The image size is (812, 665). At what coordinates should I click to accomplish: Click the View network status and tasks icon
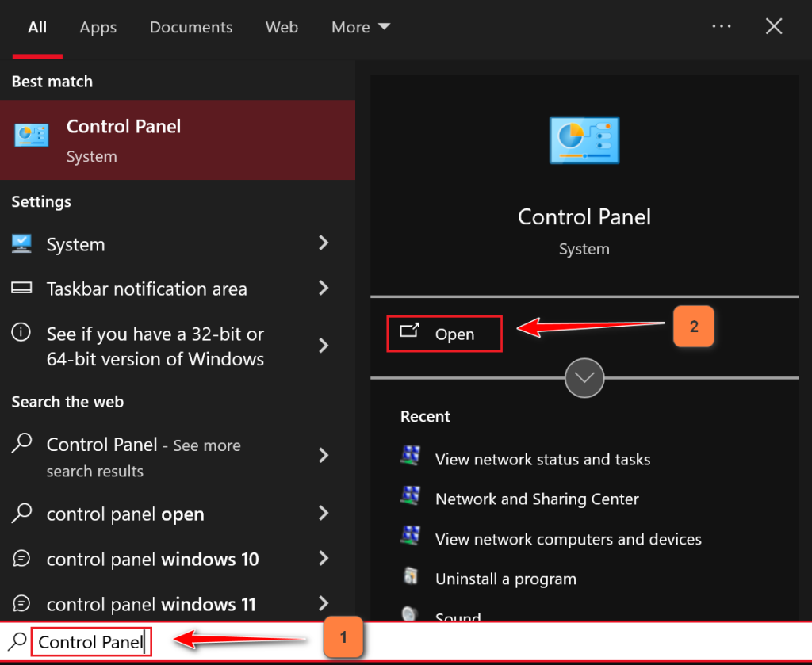410,456
